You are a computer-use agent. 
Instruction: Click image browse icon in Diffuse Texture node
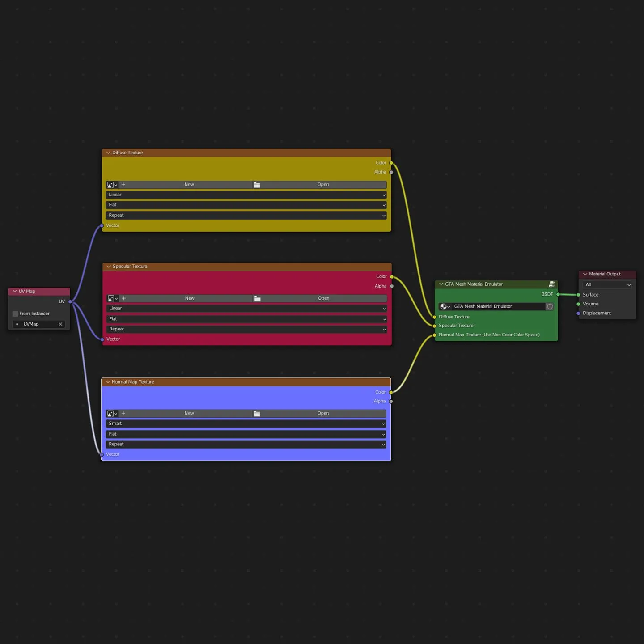click(x=111, y=185)
